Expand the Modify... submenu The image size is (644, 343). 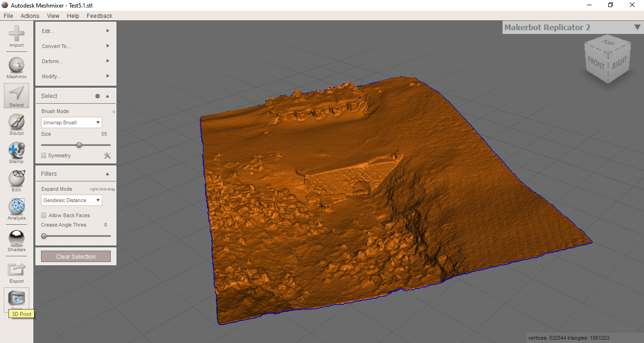[76, 76]
